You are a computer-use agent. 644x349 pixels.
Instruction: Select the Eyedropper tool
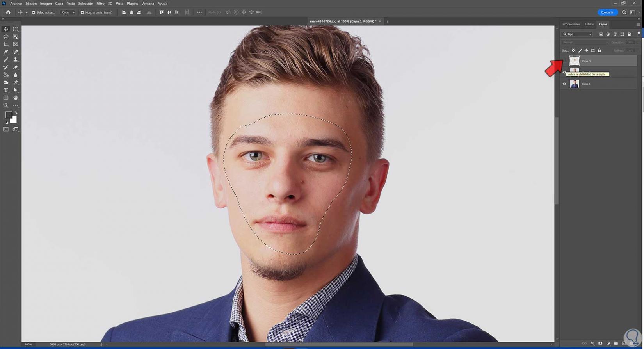click(x=6, y=52)
